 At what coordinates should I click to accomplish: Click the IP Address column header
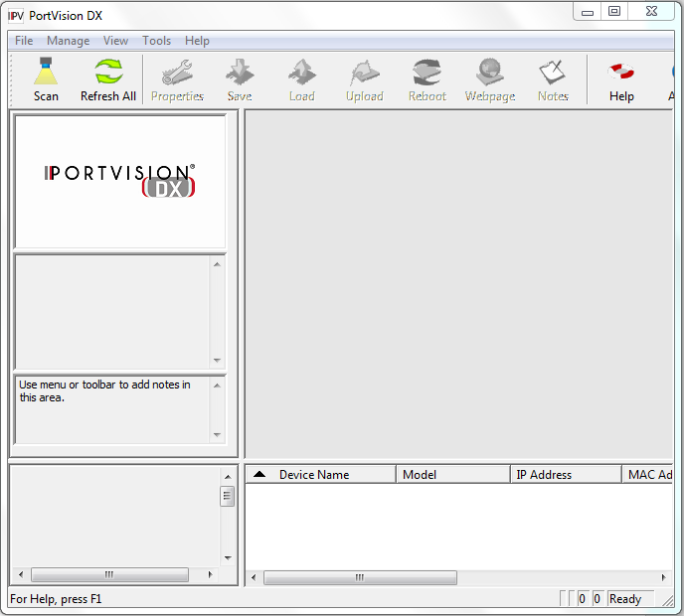pyautogui.click(x=566, y=474)
